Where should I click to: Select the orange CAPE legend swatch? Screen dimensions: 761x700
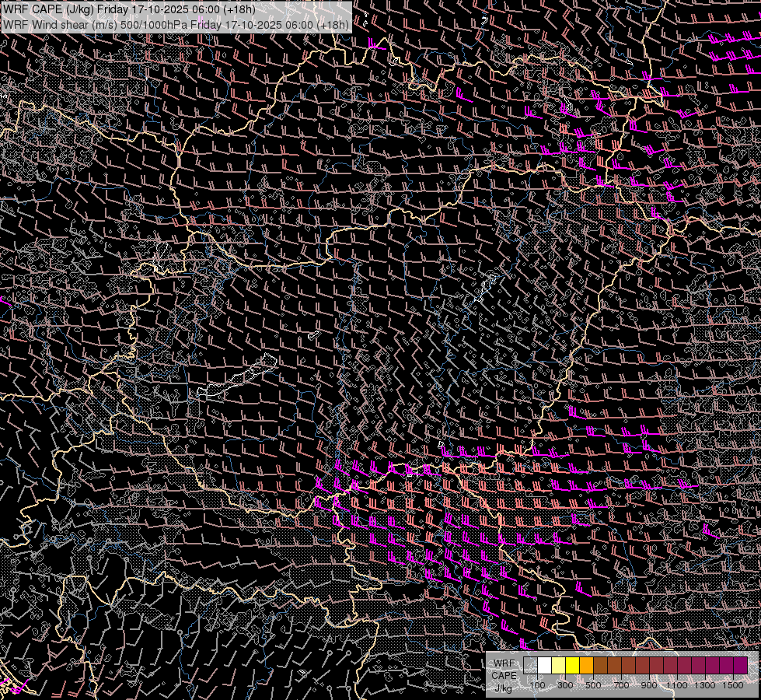587,666
